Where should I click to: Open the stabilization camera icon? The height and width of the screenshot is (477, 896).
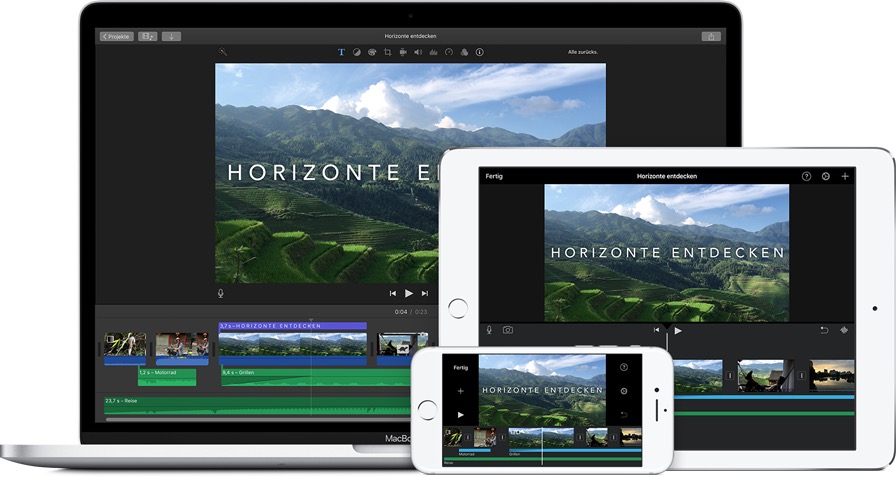point(403,52)
